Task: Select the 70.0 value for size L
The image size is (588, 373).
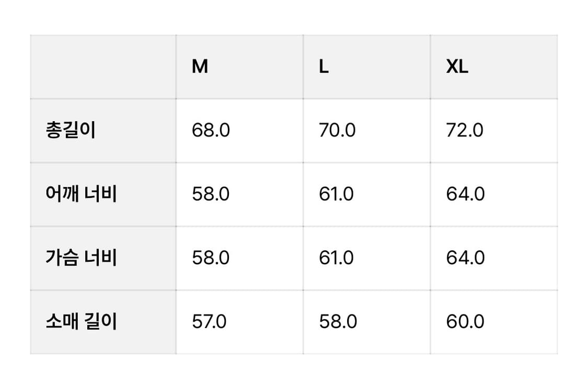Action: [337, 130]
